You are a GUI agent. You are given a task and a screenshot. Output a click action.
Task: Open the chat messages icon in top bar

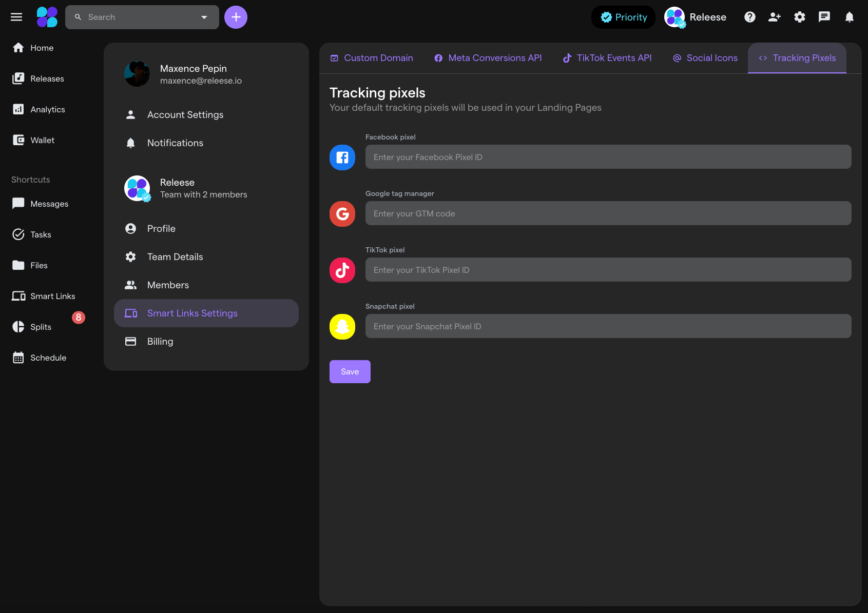point(824,17)
